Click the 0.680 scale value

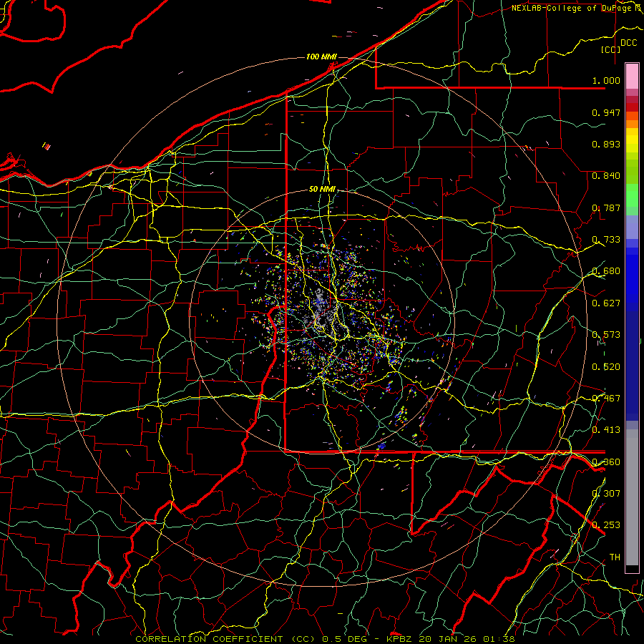[x=606, y=270]
